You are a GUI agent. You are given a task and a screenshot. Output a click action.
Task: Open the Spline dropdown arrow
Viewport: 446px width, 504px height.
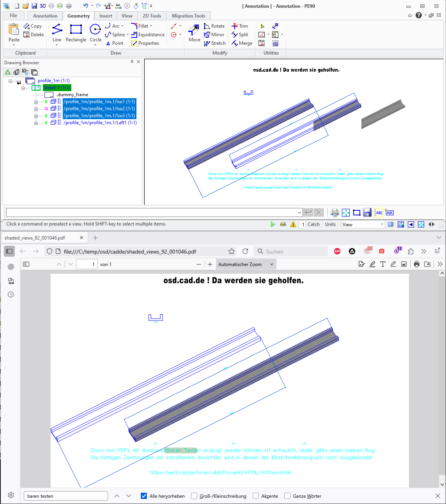pos(127,35)
